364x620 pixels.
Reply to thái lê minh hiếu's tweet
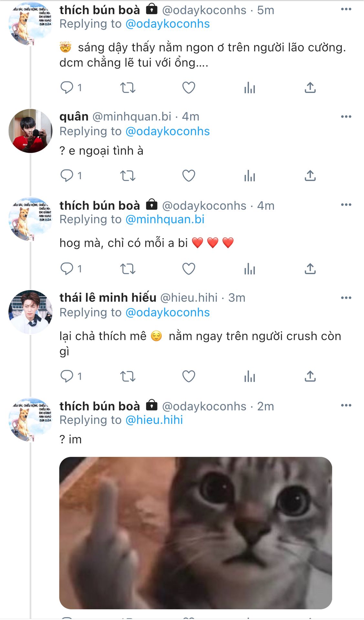coord(67,376)
